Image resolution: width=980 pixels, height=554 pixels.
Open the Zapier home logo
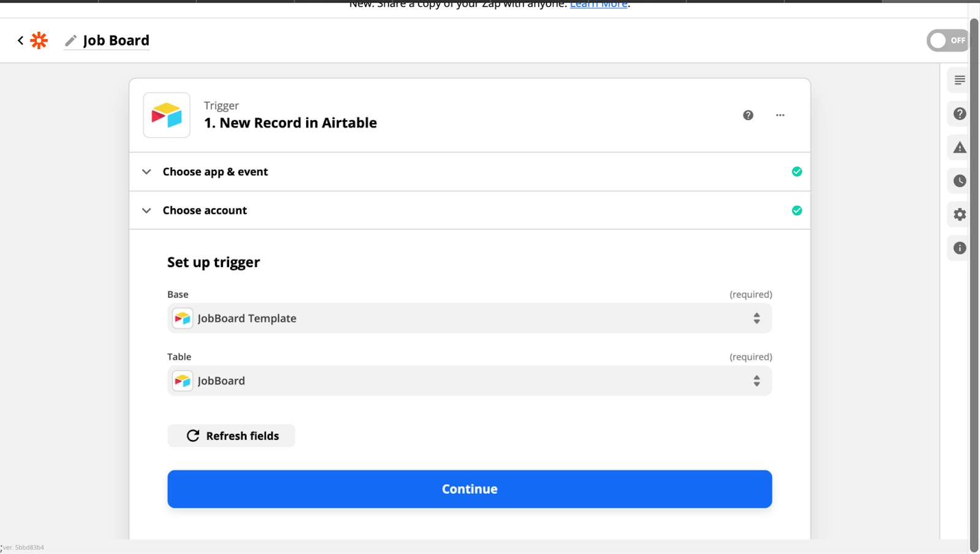[39, 40]
